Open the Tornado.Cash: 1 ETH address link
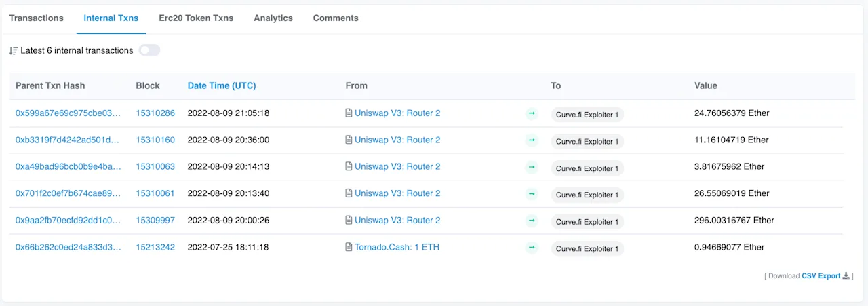 click(397, 247)
